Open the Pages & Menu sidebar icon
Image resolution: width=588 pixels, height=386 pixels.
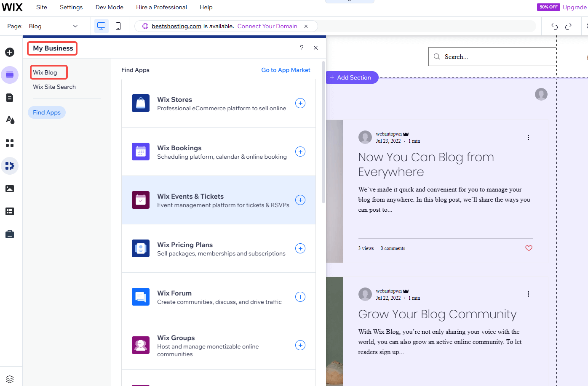(10, 98)
